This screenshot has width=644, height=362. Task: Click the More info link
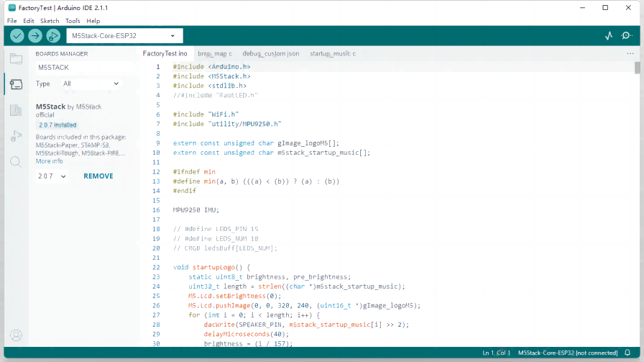click(x=49, y=161)
